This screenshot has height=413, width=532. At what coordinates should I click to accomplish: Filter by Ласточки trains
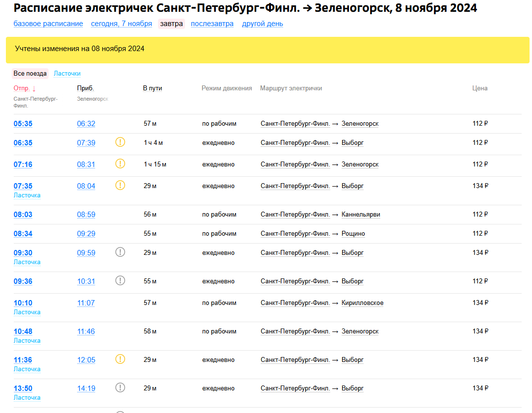67,73
